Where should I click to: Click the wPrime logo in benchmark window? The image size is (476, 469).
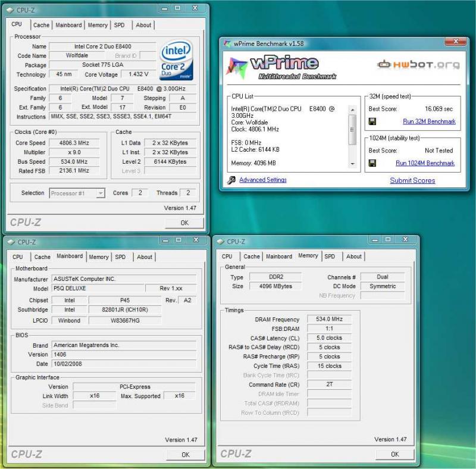click(x=281, y=68)
